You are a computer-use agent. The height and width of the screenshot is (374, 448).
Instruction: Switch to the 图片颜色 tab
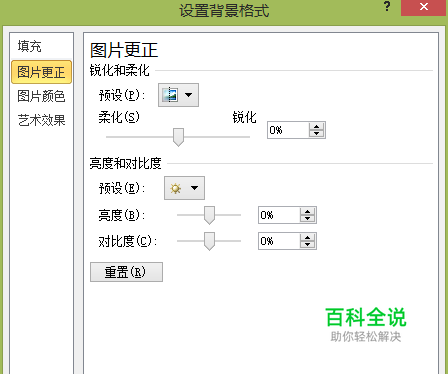[x=41, y=96]
